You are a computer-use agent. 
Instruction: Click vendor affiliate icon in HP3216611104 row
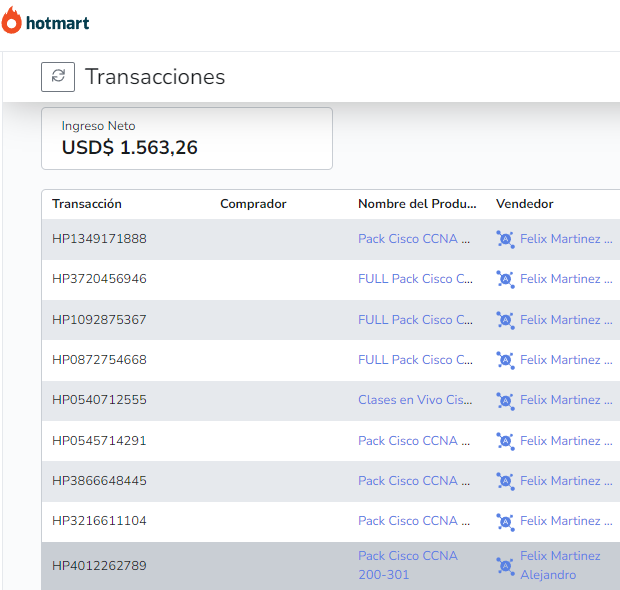click(x=505, y=522)
